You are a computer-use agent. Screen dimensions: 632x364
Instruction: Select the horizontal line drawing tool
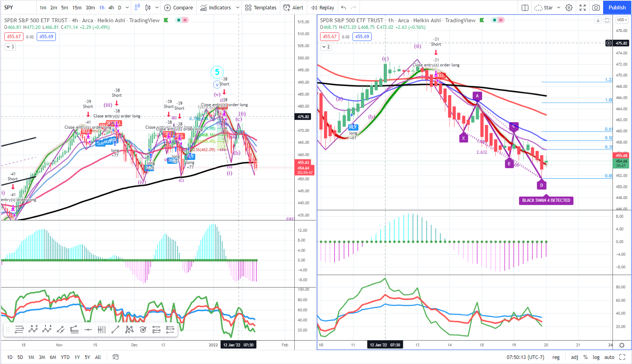click(88, 330)
